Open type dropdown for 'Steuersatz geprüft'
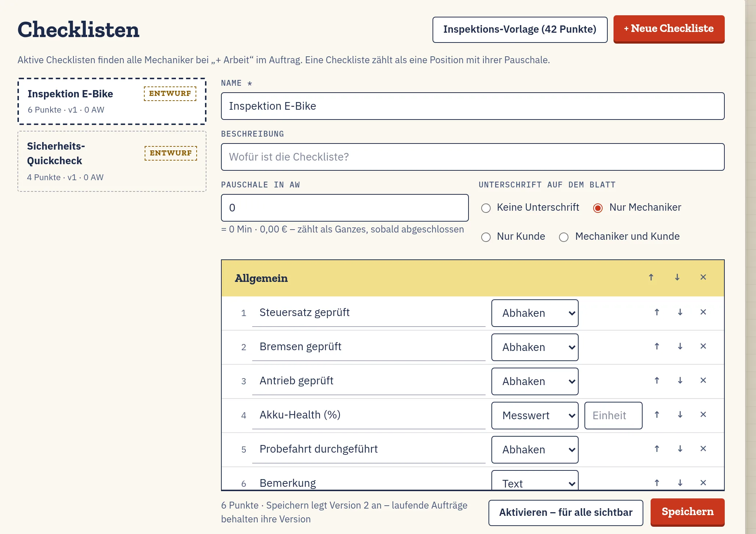The height and width of the screenshot is (534, 756). [535, 313]
